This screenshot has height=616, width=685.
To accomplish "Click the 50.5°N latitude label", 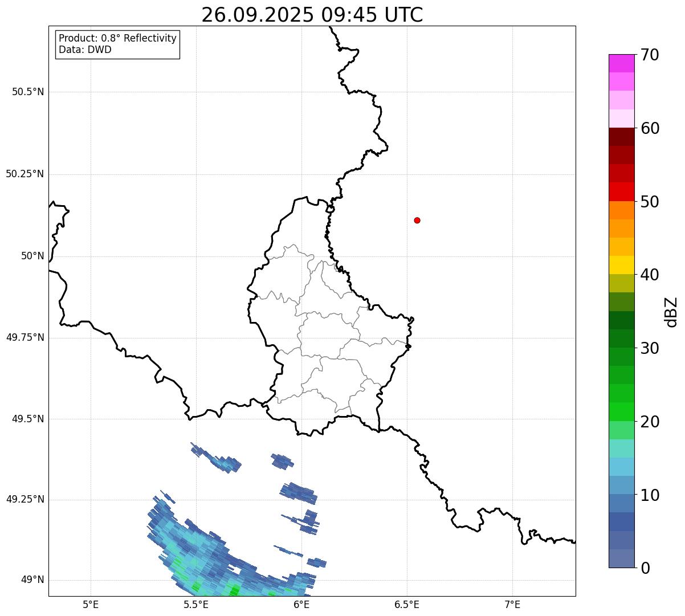I will (28, 92).
